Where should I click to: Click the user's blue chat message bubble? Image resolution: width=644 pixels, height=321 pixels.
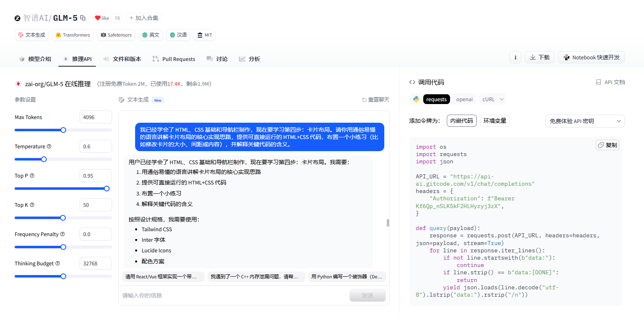coord(260,137)
